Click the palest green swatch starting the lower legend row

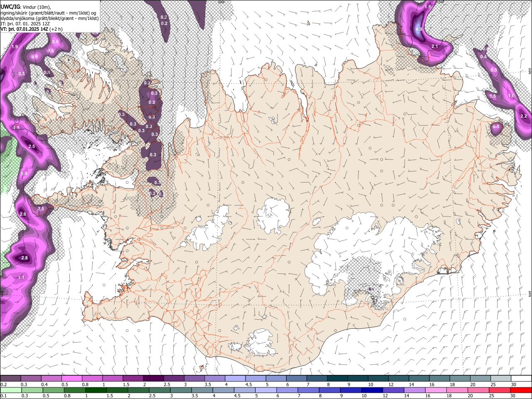tap(10, 390)
